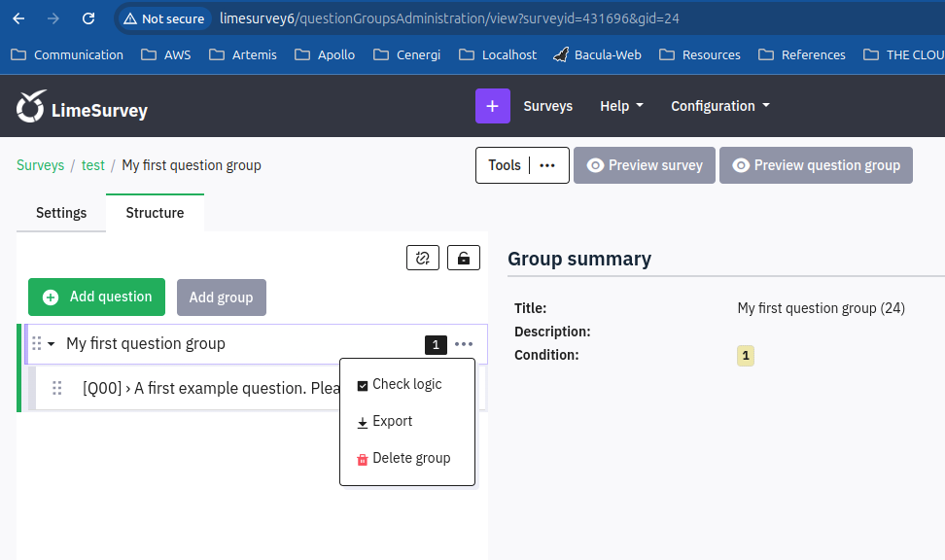Collapse My first question group caret

(52, 343)
